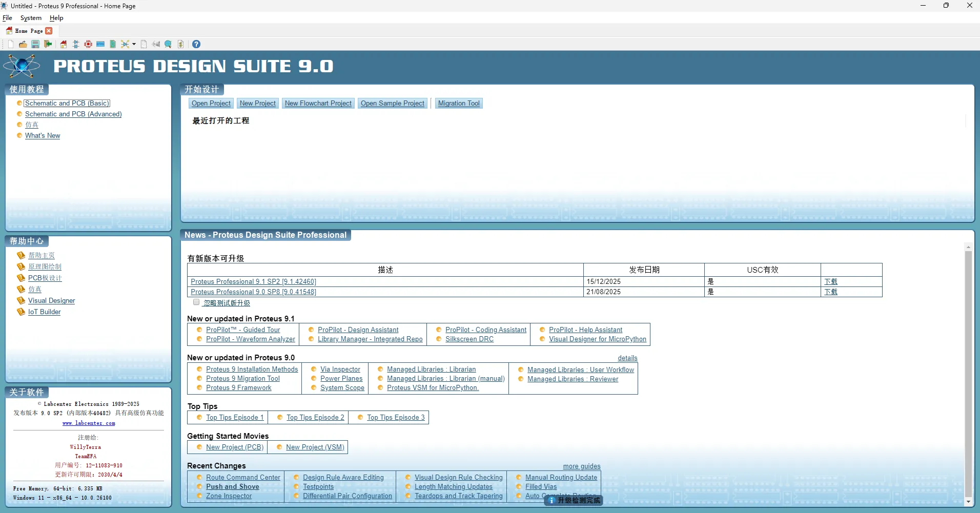Viewport: 980px width, 513px height.
Task: Open the System menu
Action: [x=31, y=18]
